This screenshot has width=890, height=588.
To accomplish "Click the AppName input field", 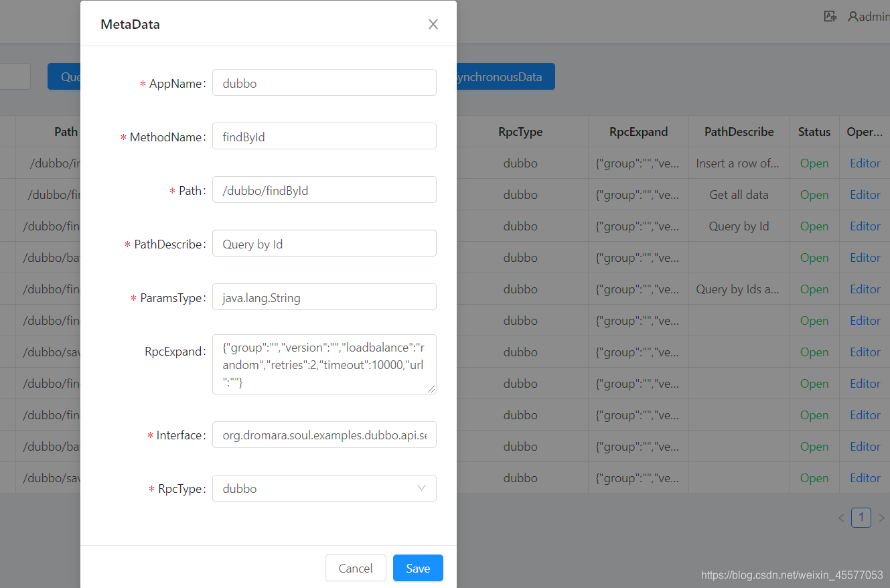I will [324, 83].
